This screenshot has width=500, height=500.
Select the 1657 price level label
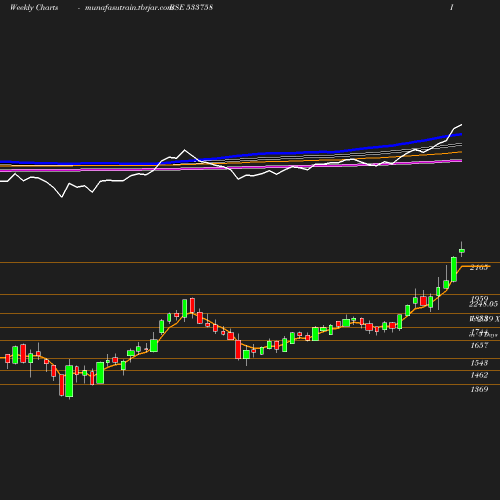(479, 345)
